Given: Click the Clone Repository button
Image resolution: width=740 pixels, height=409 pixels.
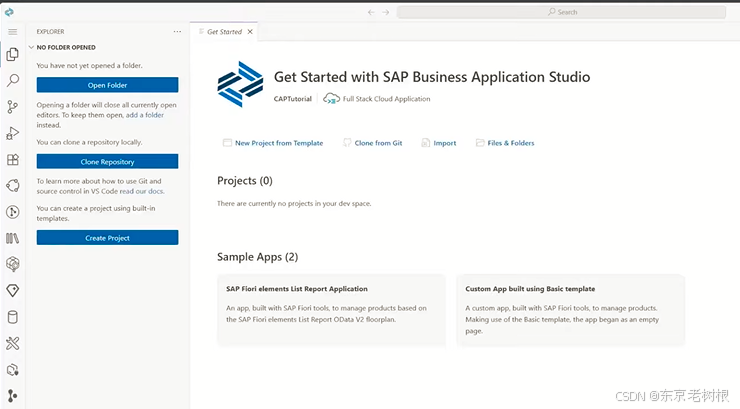Looking at the screenshot, I should pyautogui.click(x=108, y=161).
